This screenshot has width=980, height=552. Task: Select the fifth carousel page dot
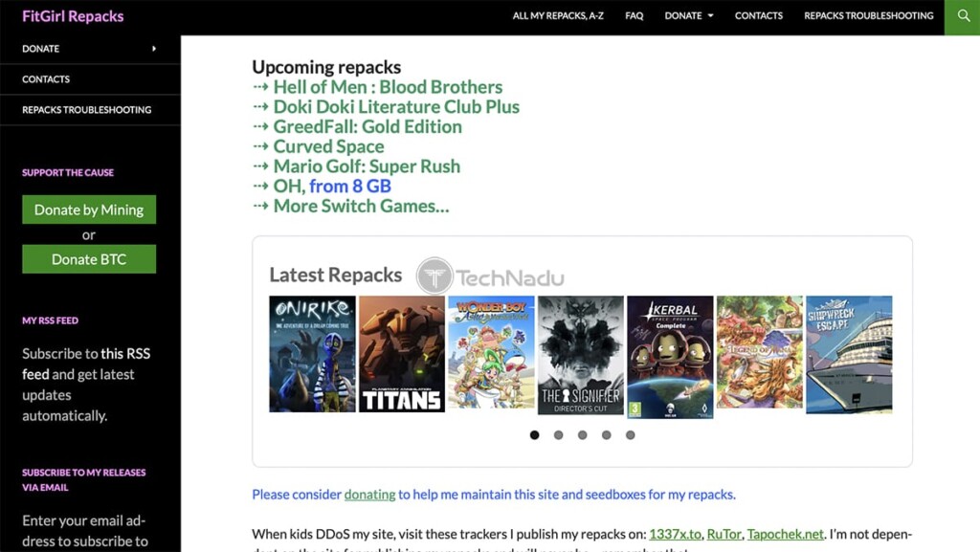630,435
